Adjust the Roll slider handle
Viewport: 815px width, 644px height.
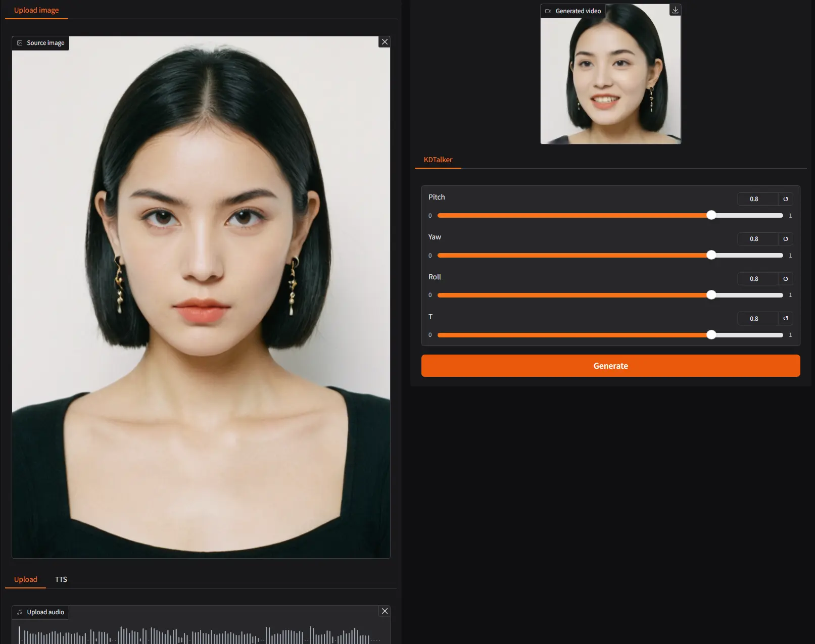(711, 295)
